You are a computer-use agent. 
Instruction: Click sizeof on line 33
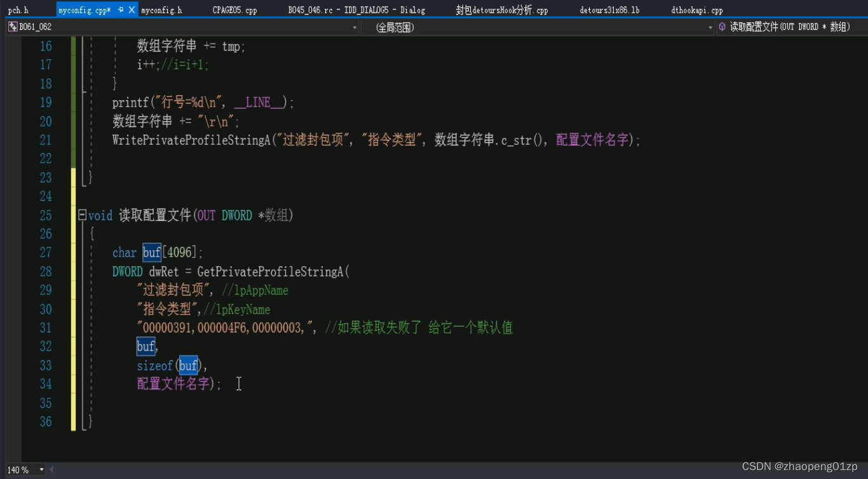click(155, 366)
